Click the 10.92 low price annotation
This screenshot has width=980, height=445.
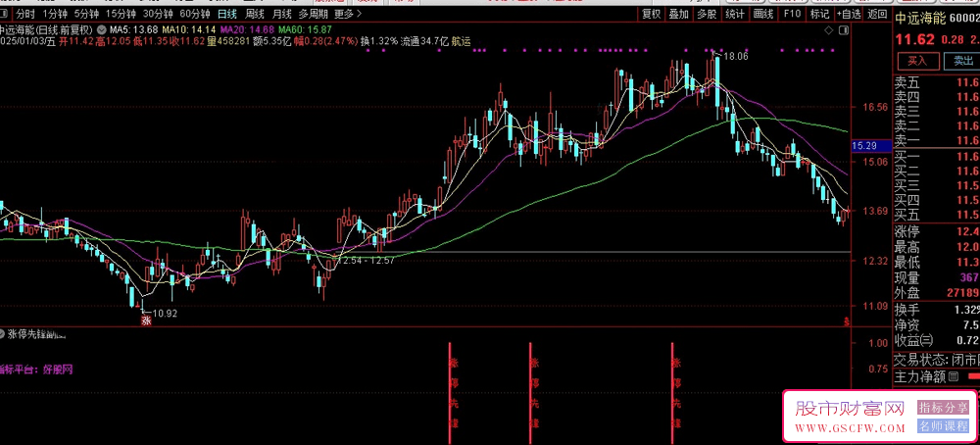click(165, 313)
